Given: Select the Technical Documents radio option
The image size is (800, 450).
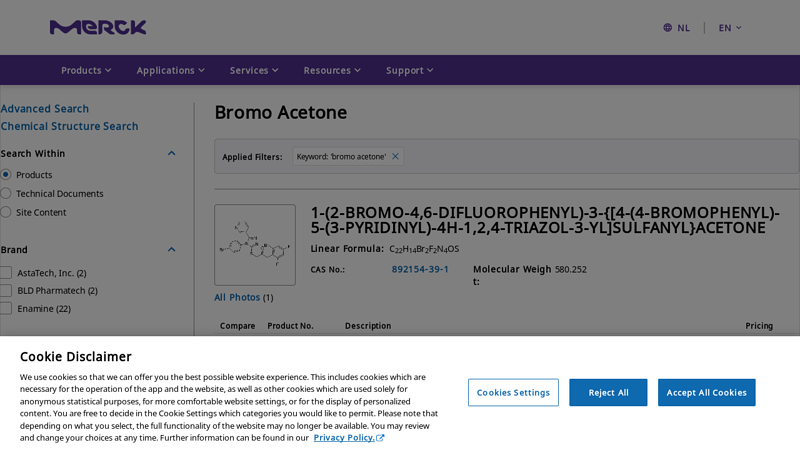Looking at the screenshot, I should (6, 193).
